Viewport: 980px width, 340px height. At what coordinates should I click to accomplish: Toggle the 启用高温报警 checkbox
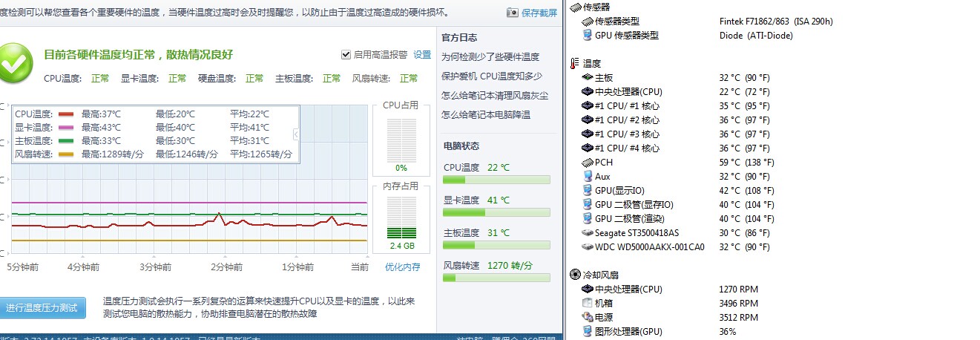345,54
